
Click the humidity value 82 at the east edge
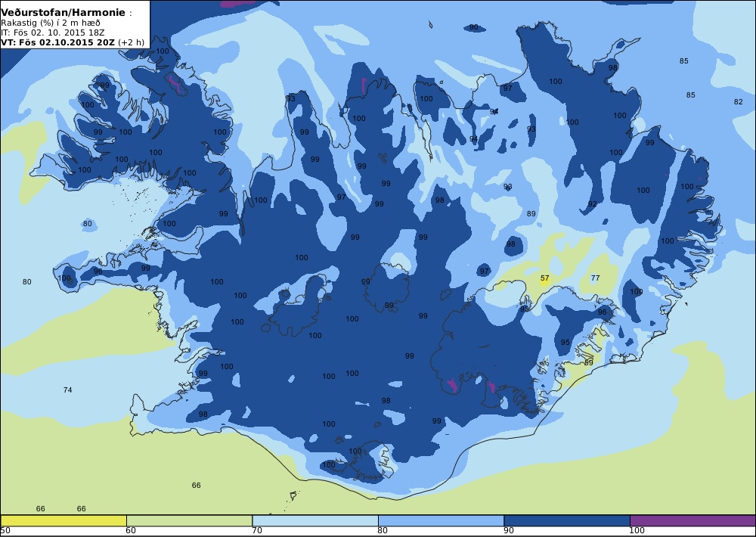(739, 102)
